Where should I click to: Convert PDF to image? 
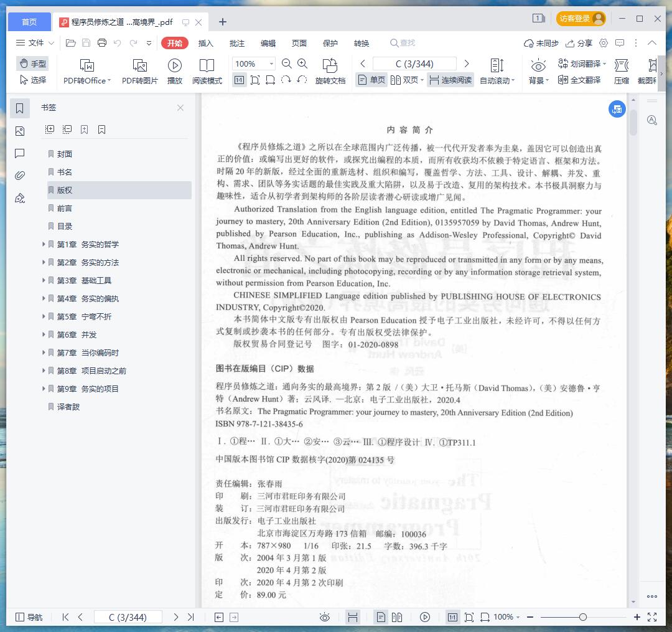click(140, 71)
